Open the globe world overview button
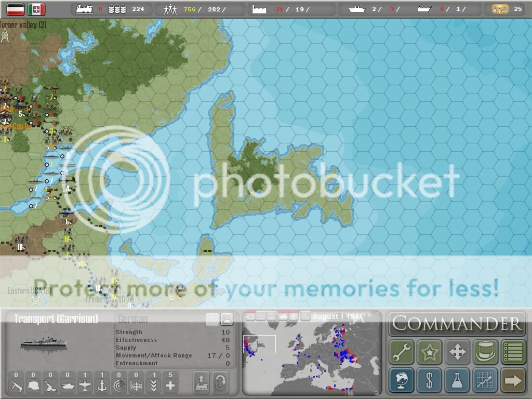532x399 pixels. [402, 380]
